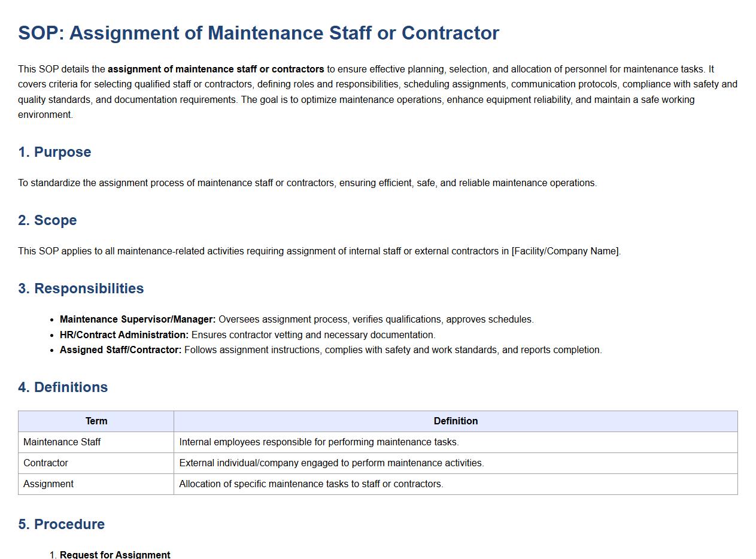This screenshot has height=559, width=756.
Task: Select the 'Assignment' term table cell
Action: 48,484
